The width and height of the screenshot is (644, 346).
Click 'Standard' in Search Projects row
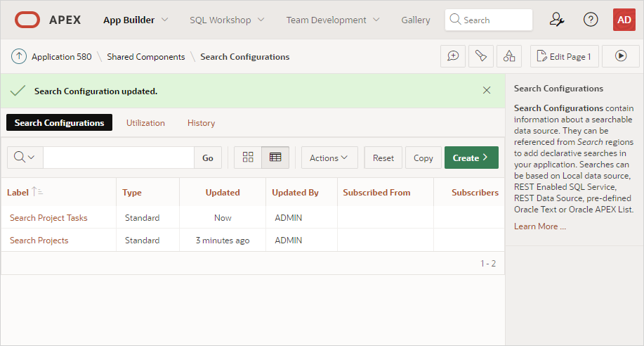pyautogui.click(x=142, y=241)
